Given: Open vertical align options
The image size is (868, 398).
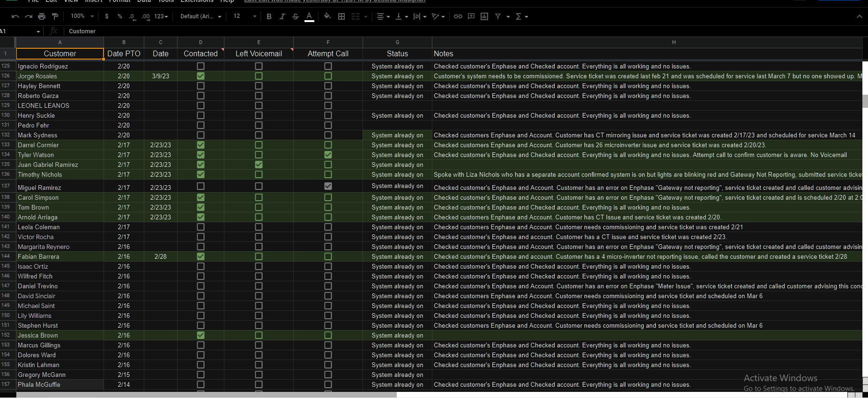Looking at the screenshot, I should pyautogui.click(x=401, y=16).
